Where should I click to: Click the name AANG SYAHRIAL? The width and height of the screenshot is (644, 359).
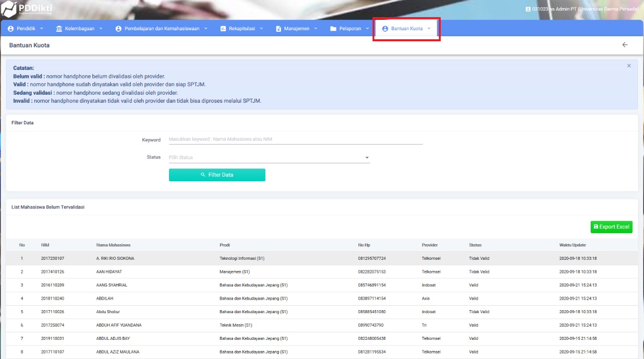(x=112, y=285)
